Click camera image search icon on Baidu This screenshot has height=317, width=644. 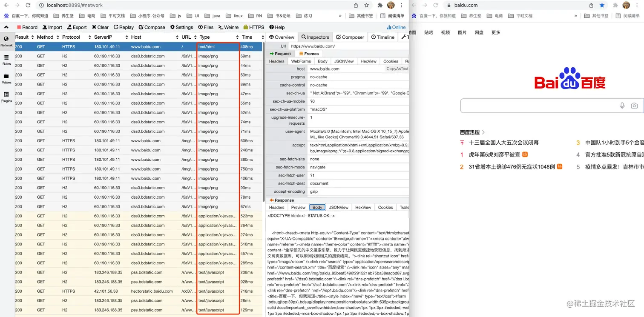[634, 106]
